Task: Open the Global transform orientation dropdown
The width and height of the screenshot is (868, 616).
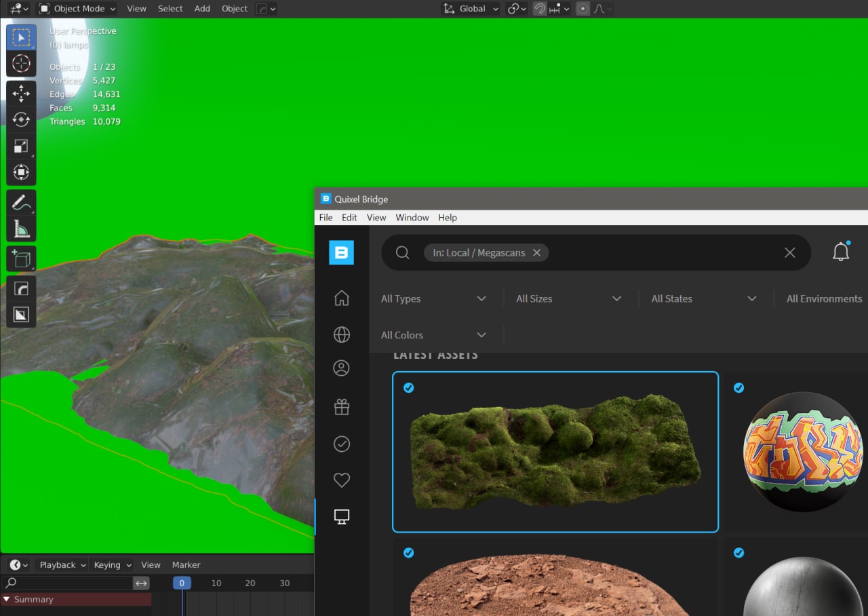Action: [471, 9]
